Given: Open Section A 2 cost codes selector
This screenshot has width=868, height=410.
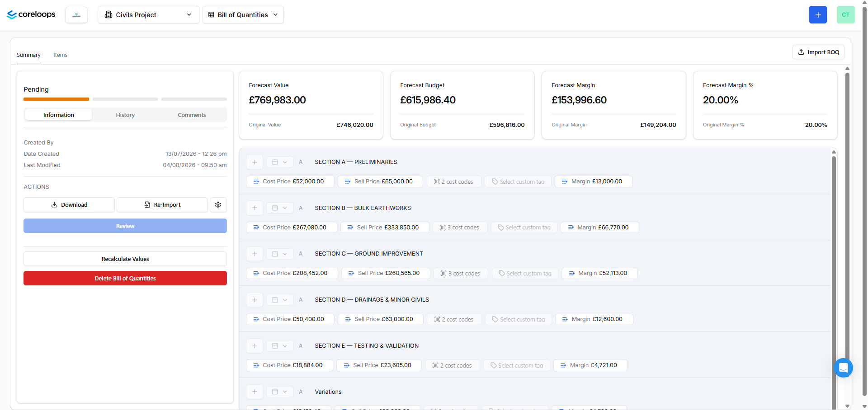Looking at the screenshot, I should pyautogui.click(x=454, y=182).
